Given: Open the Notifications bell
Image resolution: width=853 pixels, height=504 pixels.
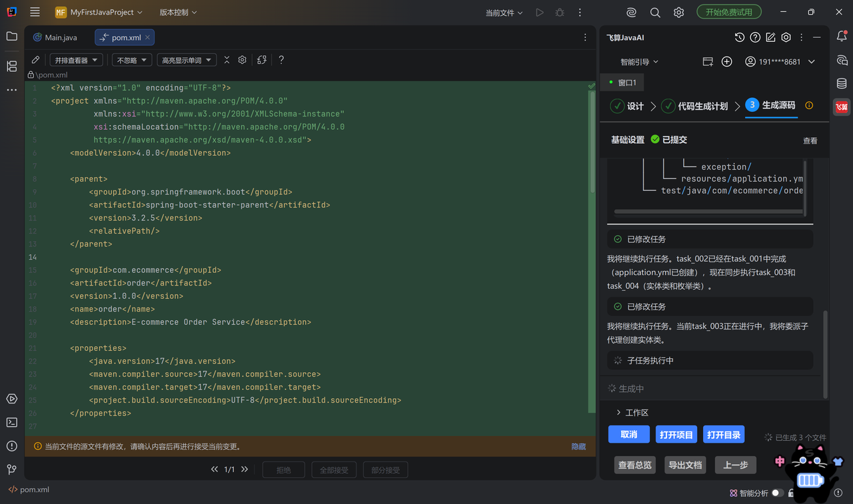Looking at the screenshot, I should point(842,37).
